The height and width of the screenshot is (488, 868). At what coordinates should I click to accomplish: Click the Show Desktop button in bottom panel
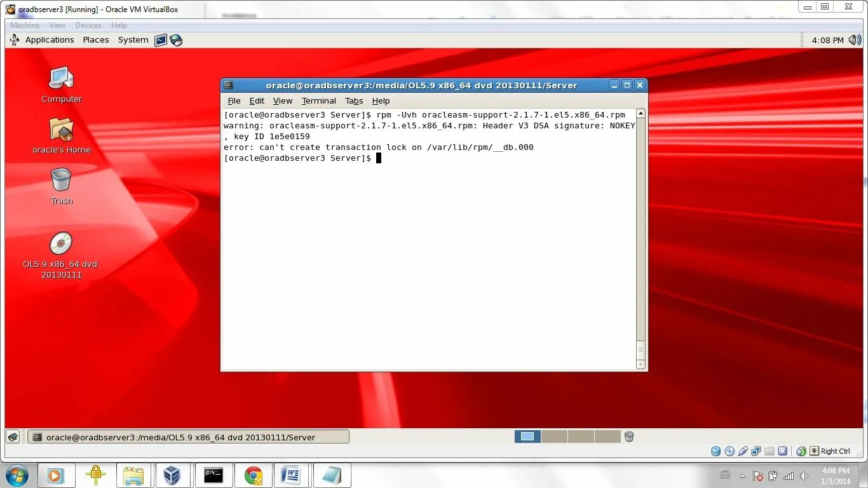pyautogui.click(x=13, y=437)
